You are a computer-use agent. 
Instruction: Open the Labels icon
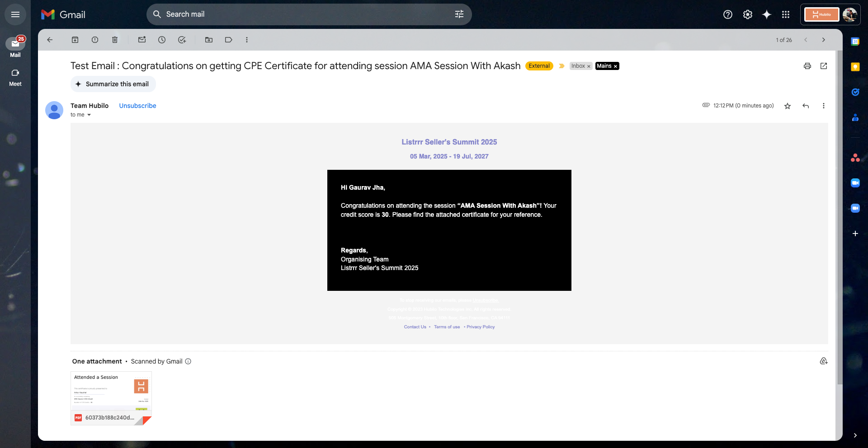(229, 40)
